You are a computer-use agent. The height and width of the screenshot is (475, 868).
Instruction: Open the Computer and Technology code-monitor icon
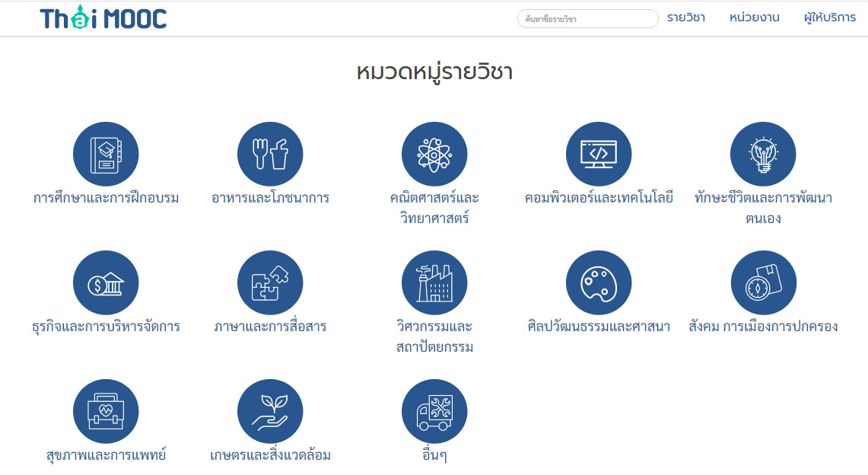click(599, 154)
